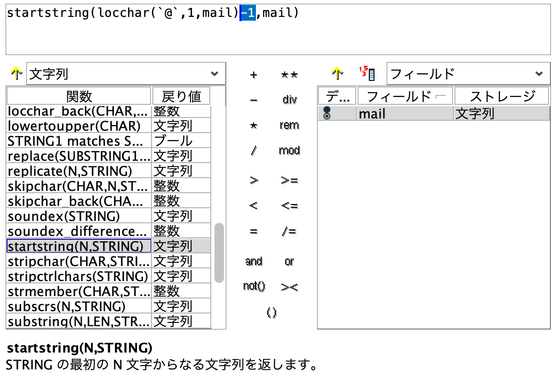Open the 文字列 function category dropdown

click(215, 73)
